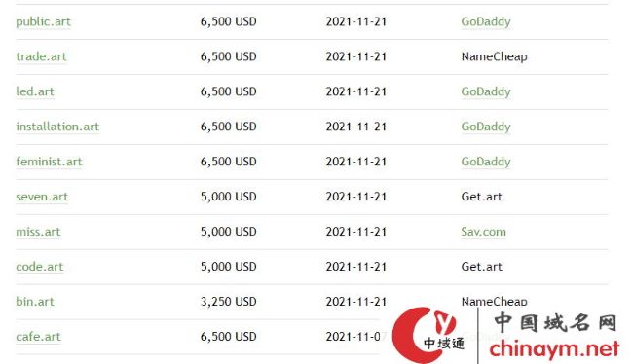Image resolution: width=633 pixels, height=364 pixels.
Task: Open the trade.art domain link
Action: click(x=41, y=56)
